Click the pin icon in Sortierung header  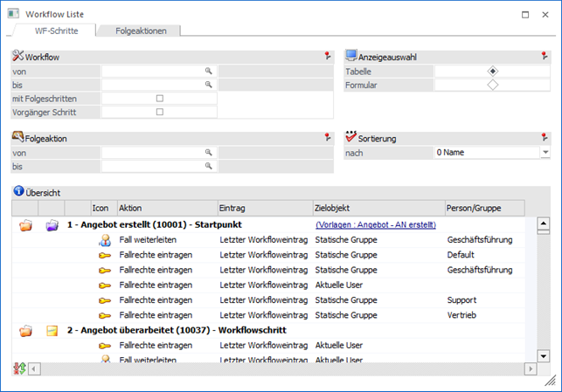tap(545, 137)
